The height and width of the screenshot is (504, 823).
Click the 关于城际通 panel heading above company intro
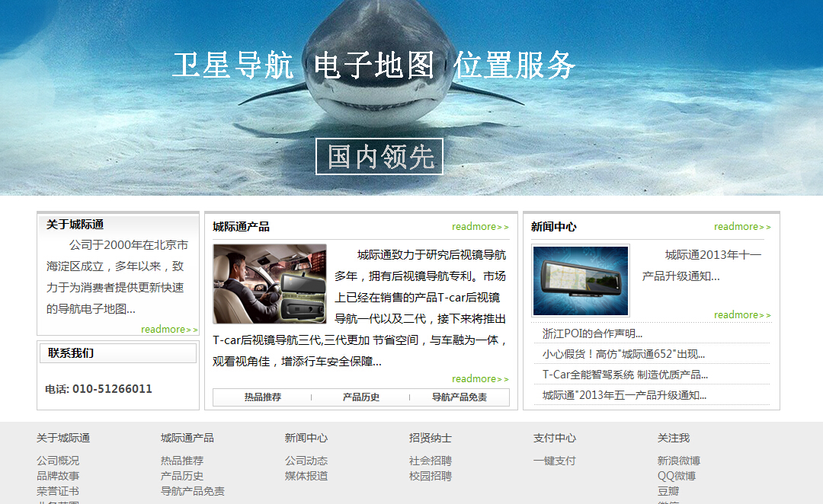pyautogui.click(x=75, y=225)
